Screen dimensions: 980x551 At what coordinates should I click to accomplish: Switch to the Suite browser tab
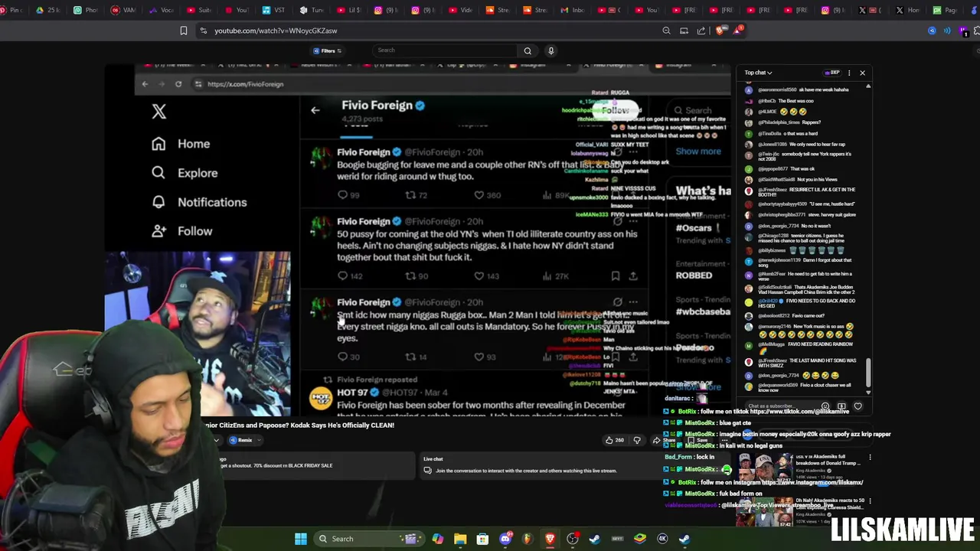click(x=199, y=10)
